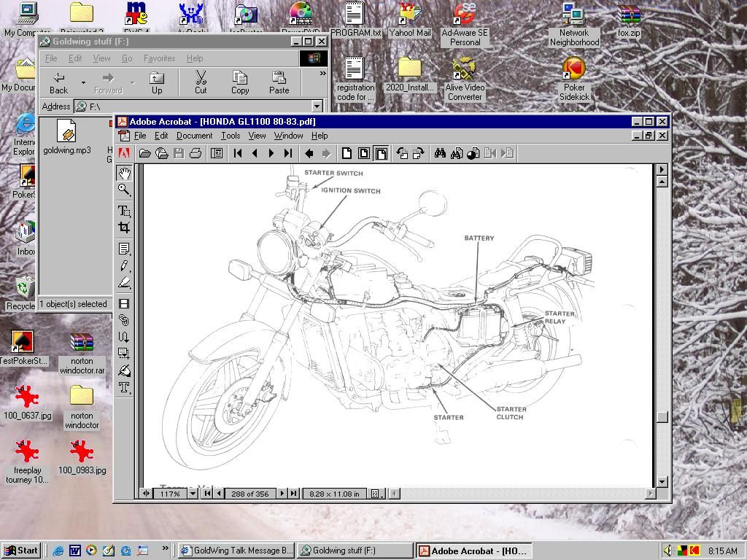The image size is (747, 560).
Task: Select the Notes tool
Action: tap(124, 249)
